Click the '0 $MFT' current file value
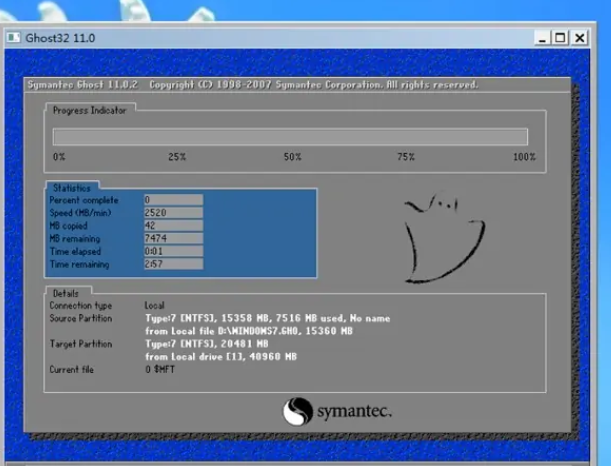The image size is (611, 466). 160,369
